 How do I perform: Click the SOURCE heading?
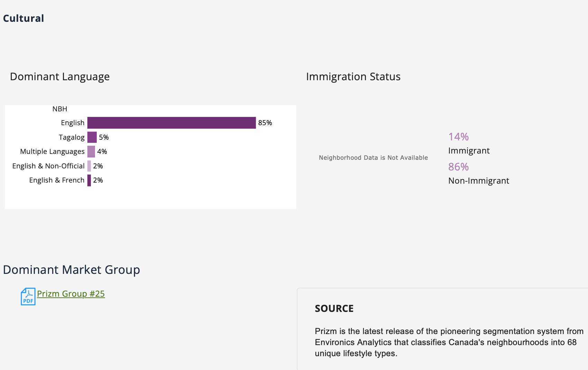click(334, 308)
